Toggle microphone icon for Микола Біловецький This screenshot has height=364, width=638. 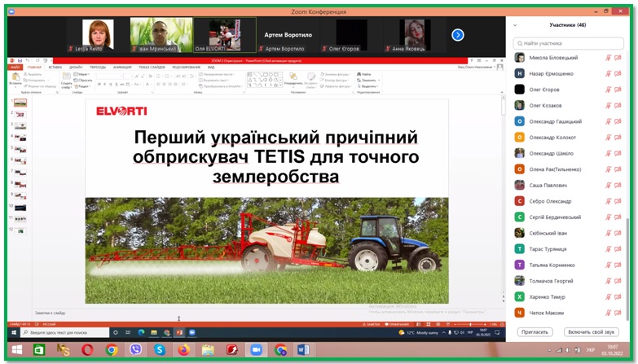coord(608,58)
